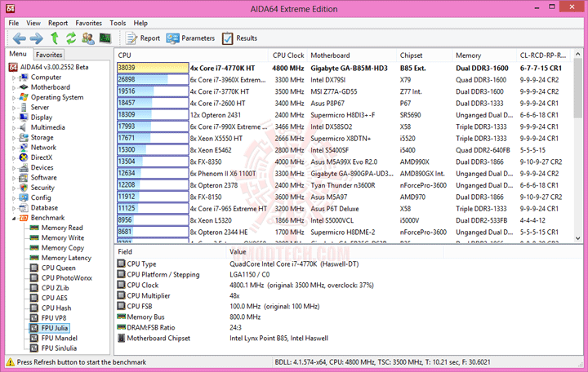Click the results list scroll up arrow
Viewport: 588px width, 372px height.
click(x=577, y=55)
